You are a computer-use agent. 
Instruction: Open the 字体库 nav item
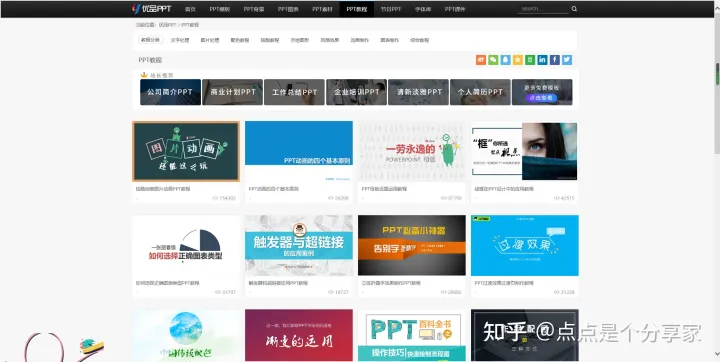423,9
